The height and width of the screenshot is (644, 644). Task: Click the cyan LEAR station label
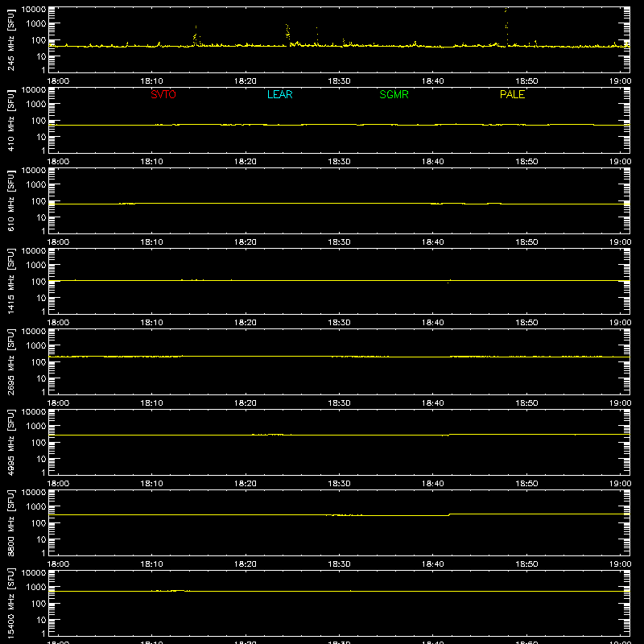tap(279, 94)
